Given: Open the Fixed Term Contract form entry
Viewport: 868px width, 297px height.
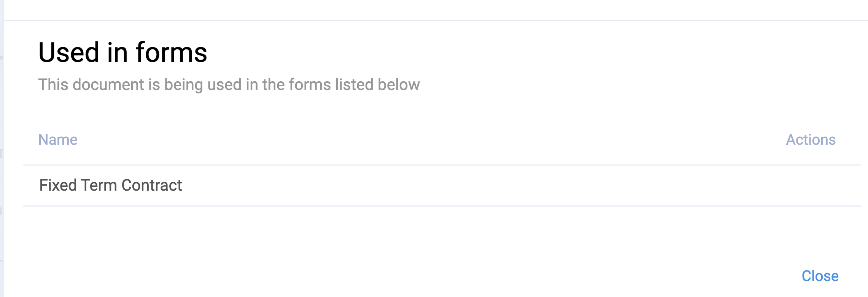Looking at the screenshot, I should click(111, 185).
